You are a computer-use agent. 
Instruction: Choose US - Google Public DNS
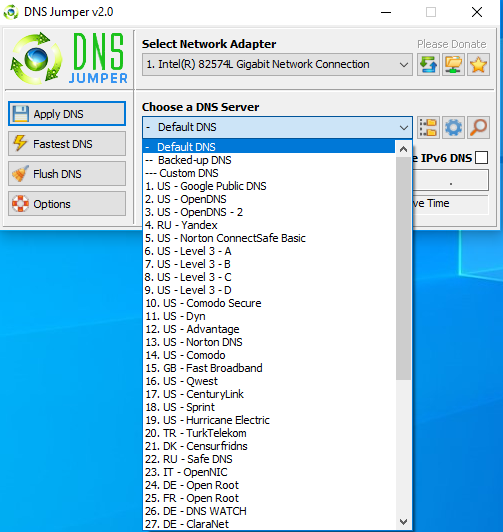[x=269, y=186]
